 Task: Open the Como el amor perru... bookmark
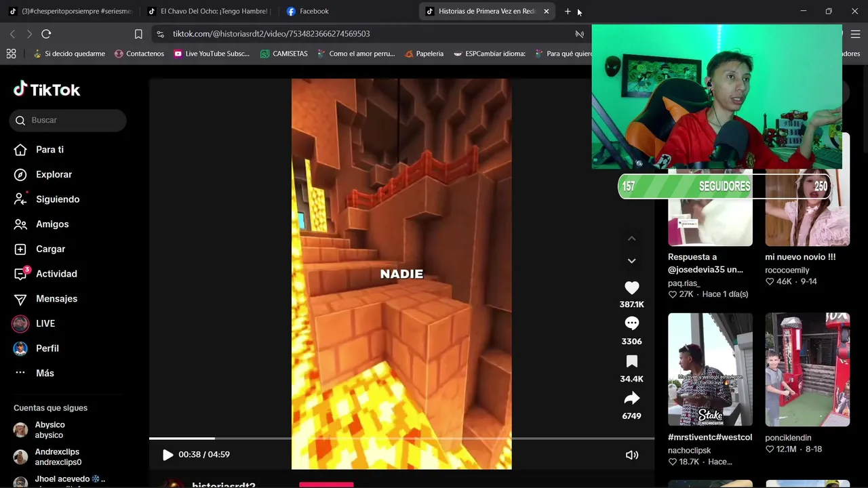356,54
